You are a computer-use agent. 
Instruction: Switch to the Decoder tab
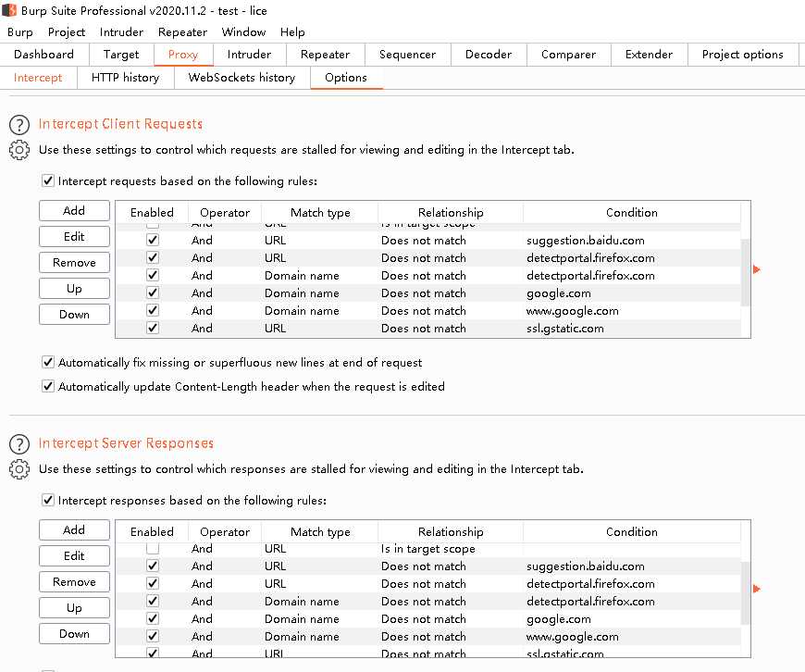coord(489,55)
